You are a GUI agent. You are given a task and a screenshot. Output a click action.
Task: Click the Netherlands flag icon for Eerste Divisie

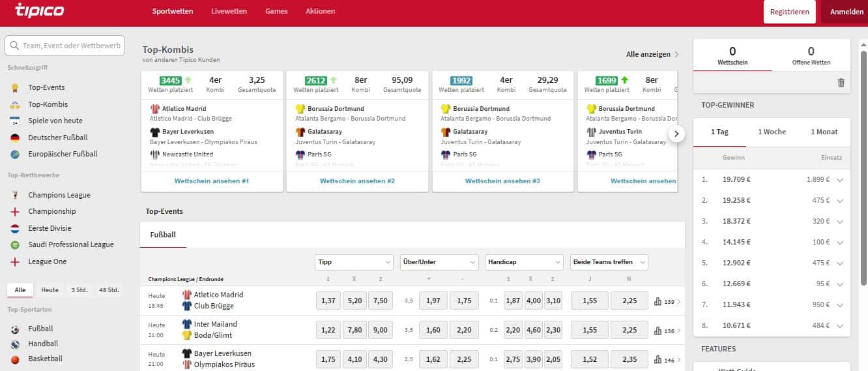click(x=15, y=228)
